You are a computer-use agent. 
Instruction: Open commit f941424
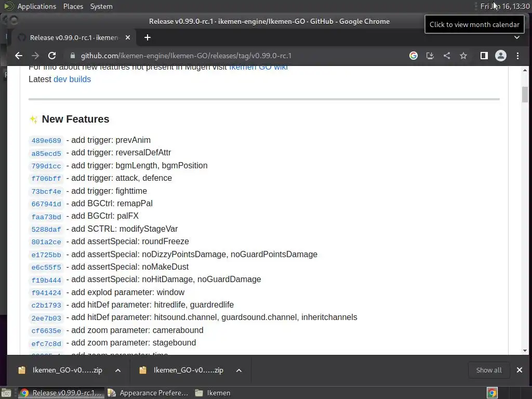pos(46,293)
